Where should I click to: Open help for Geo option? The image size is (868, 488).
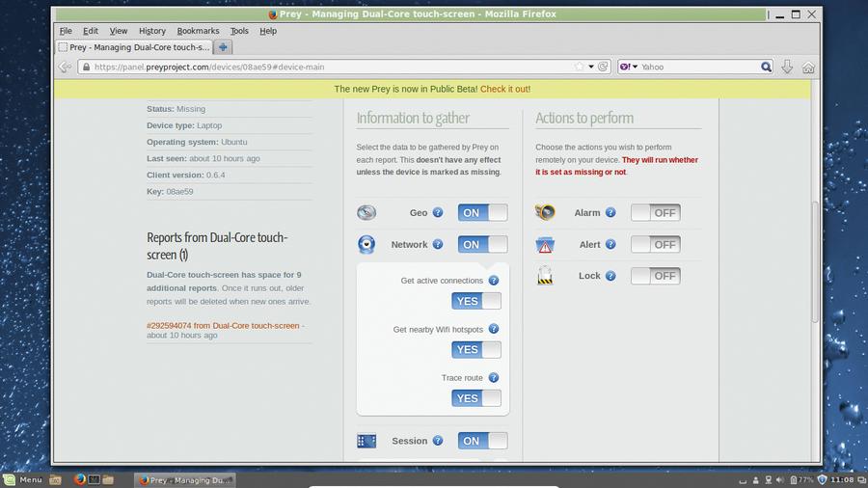[x=438, y=212]
